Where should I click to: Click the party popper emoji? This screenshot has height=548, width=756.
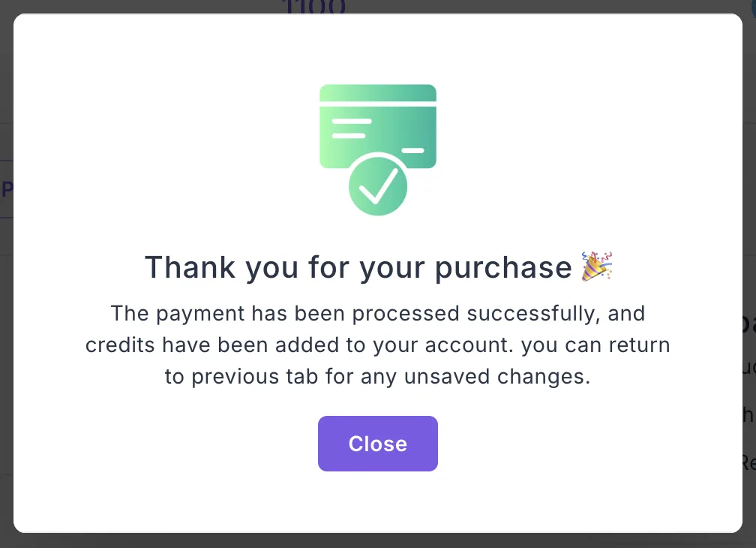pos(597,266)
